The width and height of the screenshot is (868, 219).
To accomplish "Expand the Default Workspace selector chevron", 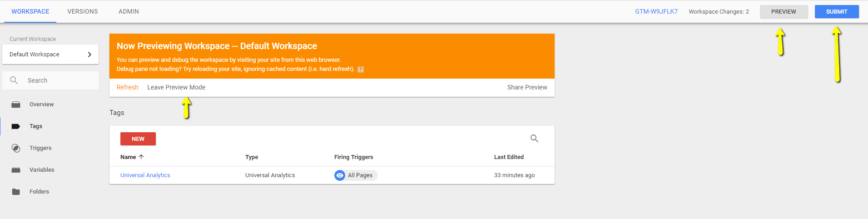I will point(89,55).
